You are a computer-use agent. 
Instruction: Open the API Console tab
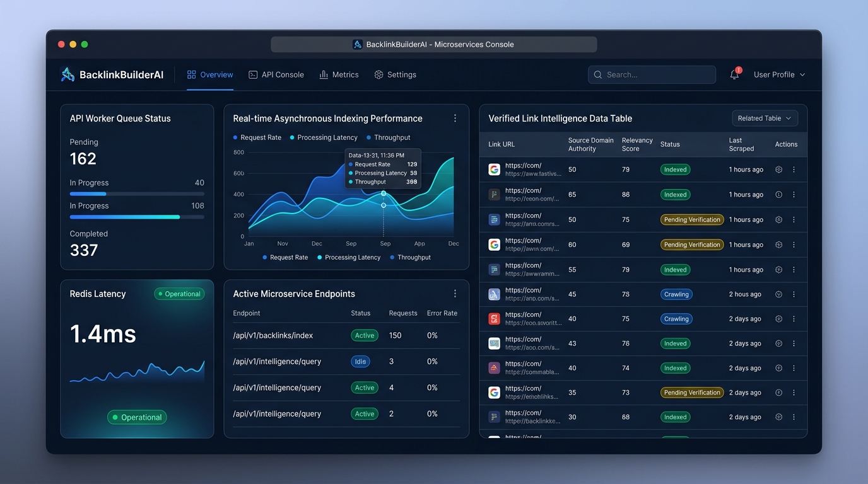(276, 74)
